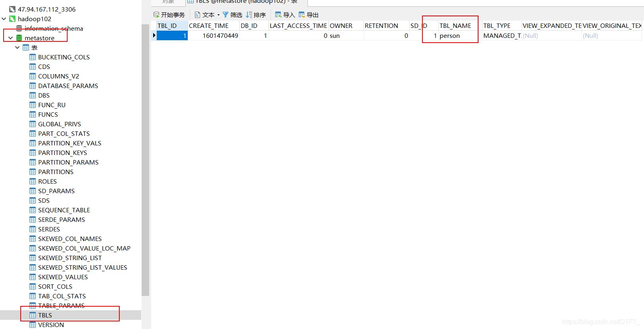Image resolution: width=644 pixels, height=329 pixels.
Task: Collapse the metastore database node
Action: click(x=11, y=38)
